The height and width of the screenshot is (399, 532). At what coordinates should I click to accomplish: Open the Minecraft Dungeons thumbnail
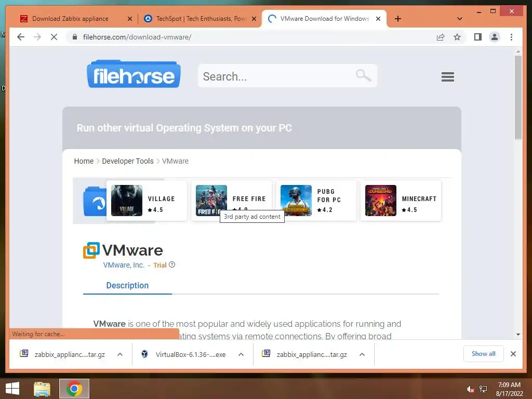(x=381, y=201)
